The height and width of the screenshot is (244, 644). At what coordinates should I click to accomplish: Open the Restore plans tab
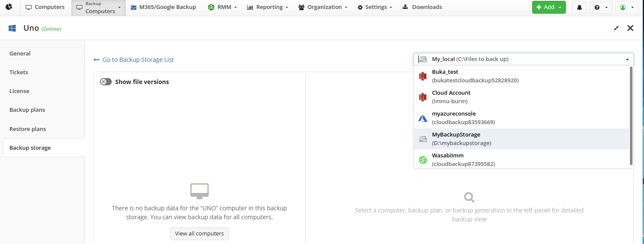(28, 129)
